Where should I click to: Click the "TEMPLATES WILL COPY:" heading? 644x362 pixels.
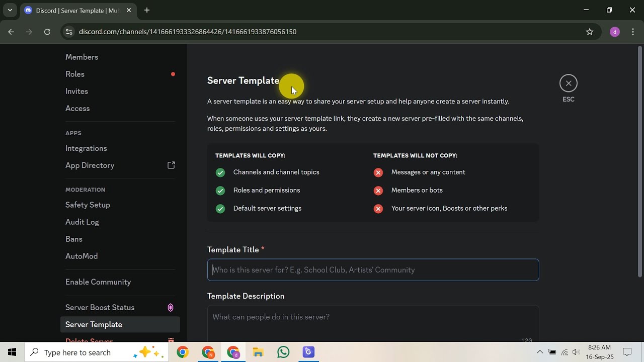[250, 156]
